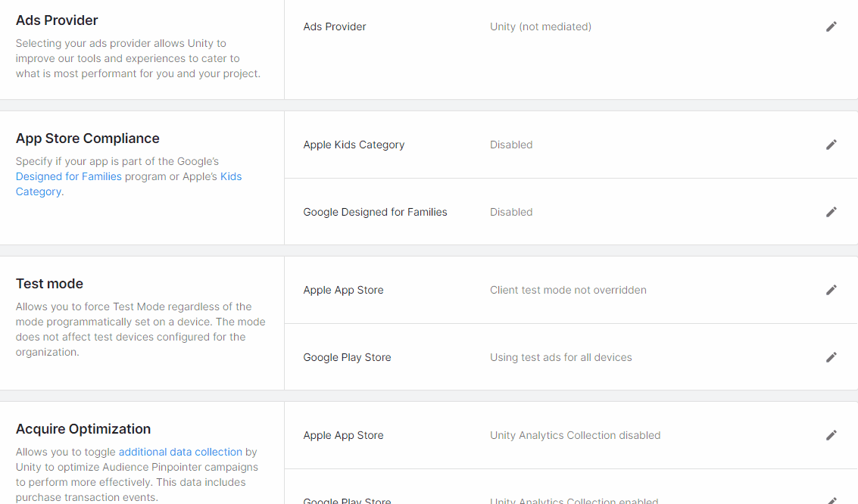858x504 pixels.
Task: Edit Test mode for Apple App Store
Action: click(x=831, y=290)
